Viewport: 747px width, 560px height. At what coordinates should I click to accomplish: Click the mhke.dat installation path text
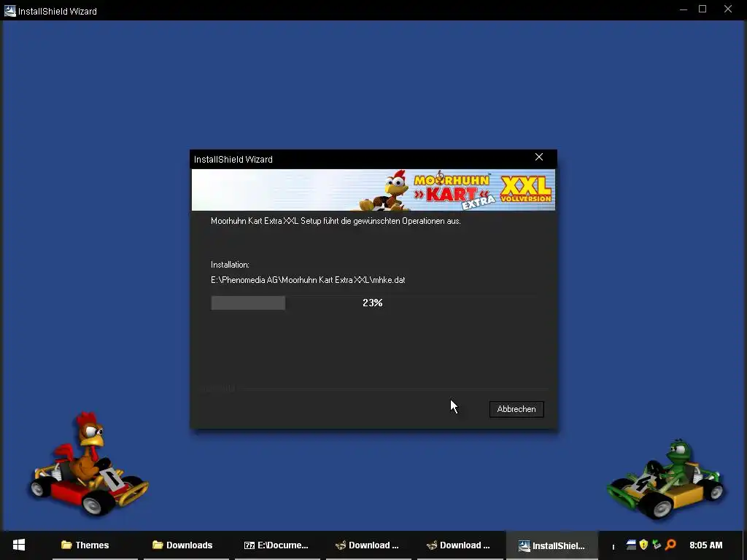[x=308, y=280]
